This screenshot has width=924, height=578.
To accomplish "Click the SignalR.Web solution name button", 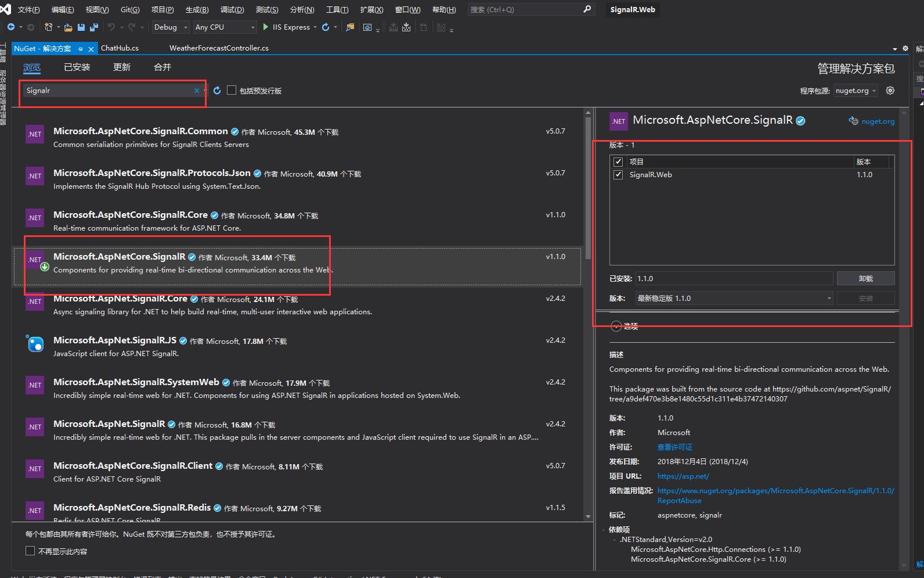I will coord(633,9).
